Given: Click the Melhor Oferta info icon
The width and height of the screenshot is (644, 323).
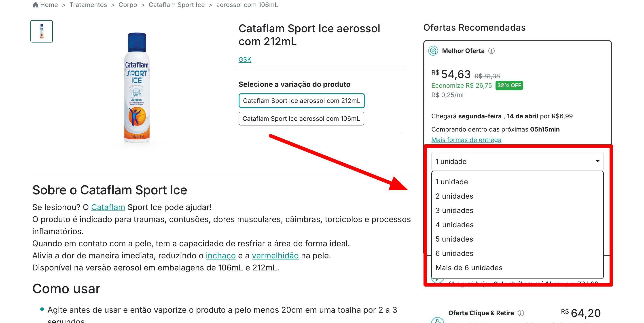Looking at the screenshot, I should (x=491, y=51).
